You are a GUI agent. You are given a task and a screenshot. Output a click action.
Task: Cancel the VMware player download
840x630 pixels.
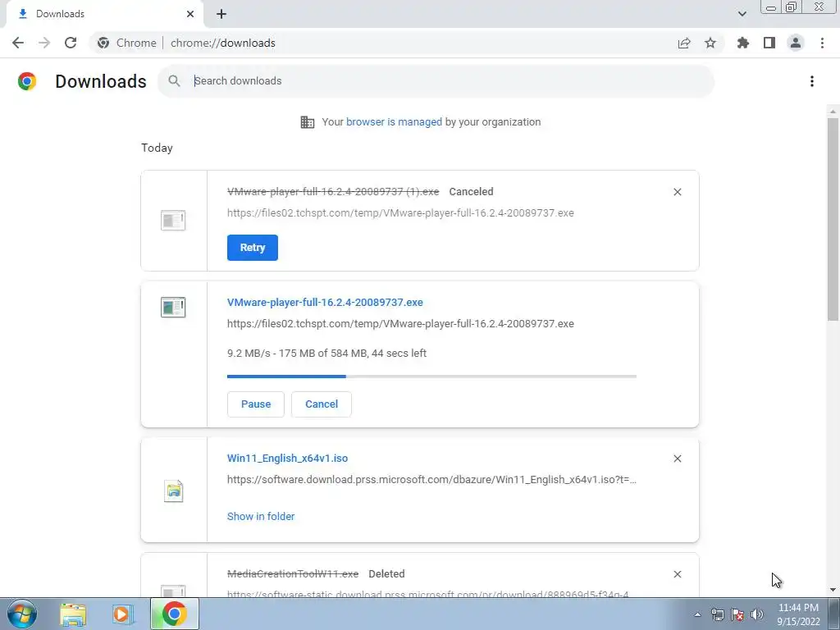[x=322, y=404]
